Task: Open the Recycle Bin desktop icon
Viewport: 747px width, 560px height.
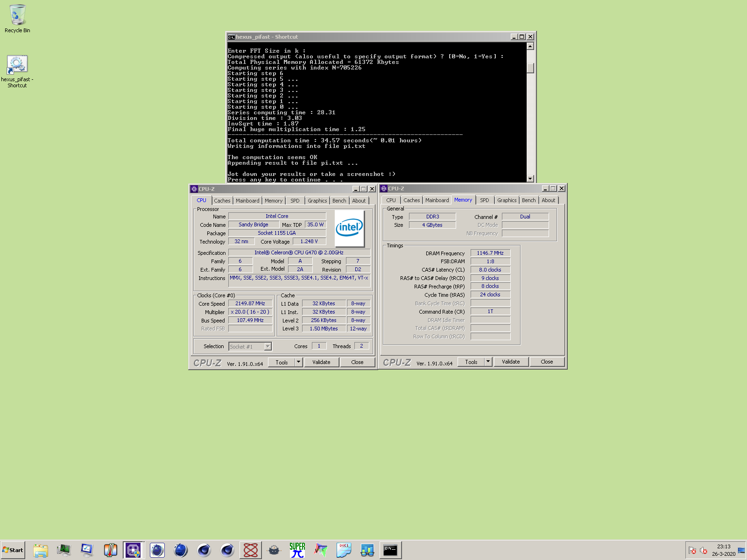Action: 17,19
